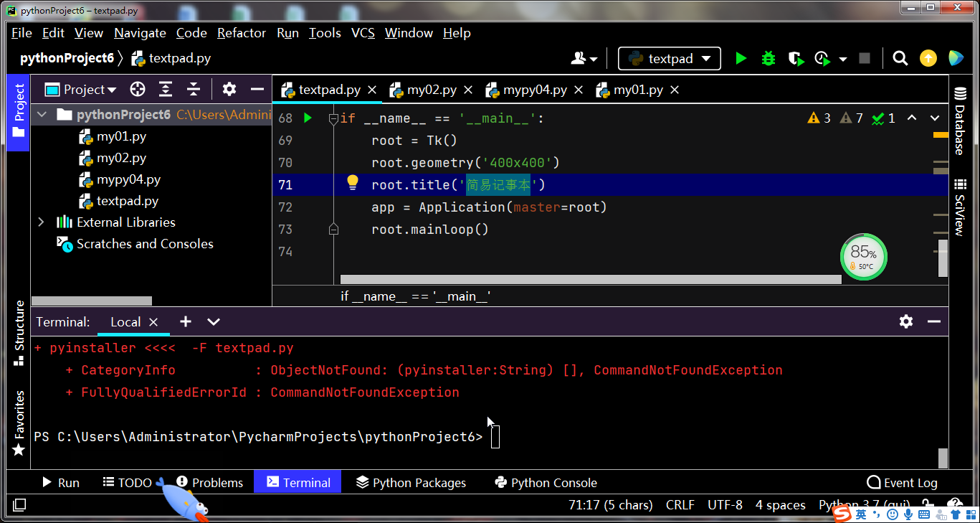Click the Project panel horizontal scrollbar
Image resolution: width=980 pixels, height=523 pixels.
[92, 301]
